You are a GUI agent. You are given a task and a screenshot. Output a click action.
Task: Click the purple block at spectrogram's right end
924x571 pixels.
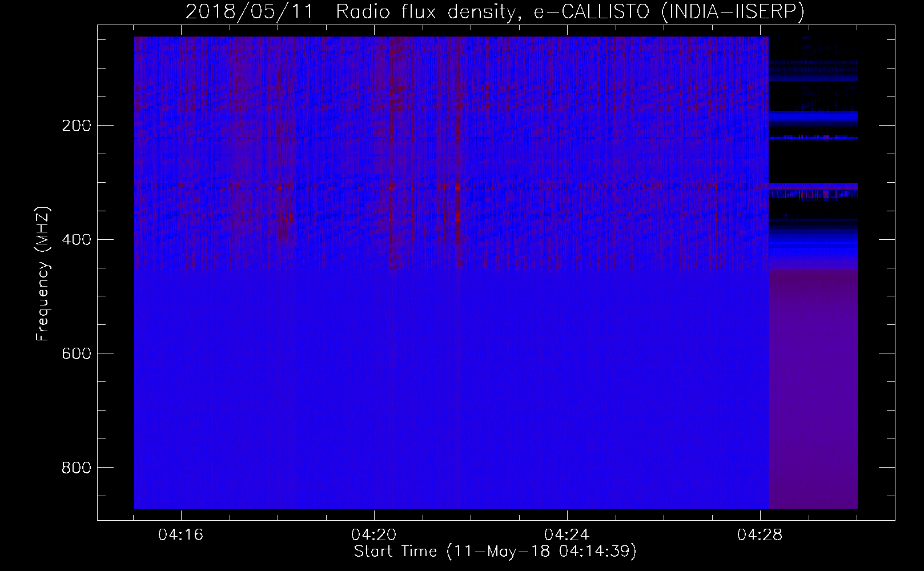[x=813, y=389]
